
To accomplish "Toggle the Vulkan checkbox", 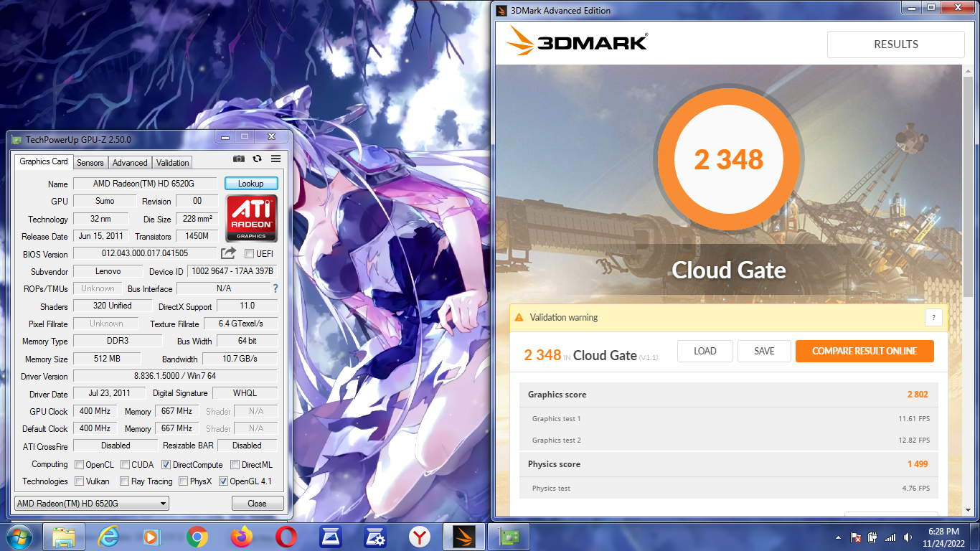I will pos(79,481).
